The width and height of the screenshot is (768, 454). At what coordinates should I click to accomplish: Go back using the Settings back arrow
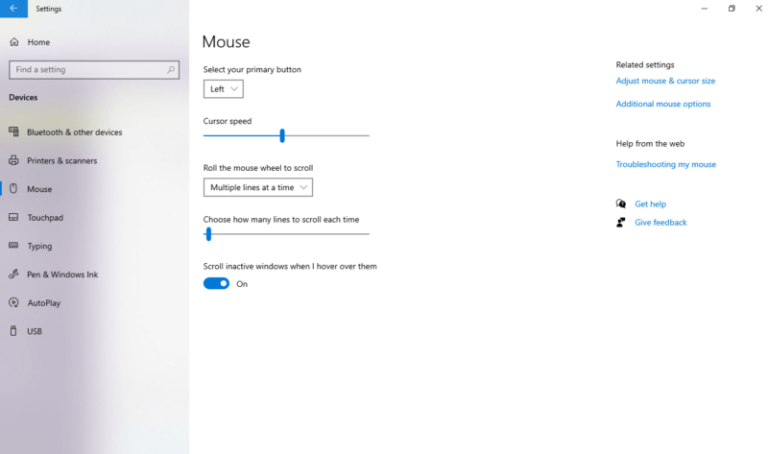pyautogui.click(x=14, y=8)
